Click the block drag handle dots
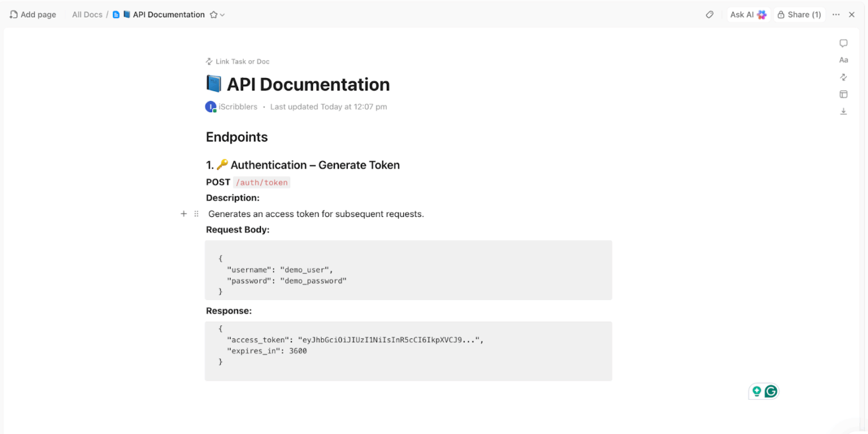 click(197, 214)
